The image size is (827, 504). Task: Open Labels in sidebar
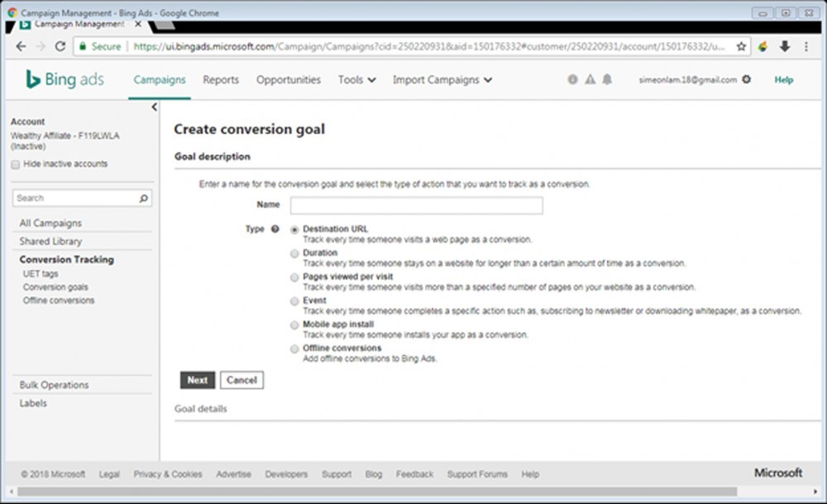(x=33, y=403)
